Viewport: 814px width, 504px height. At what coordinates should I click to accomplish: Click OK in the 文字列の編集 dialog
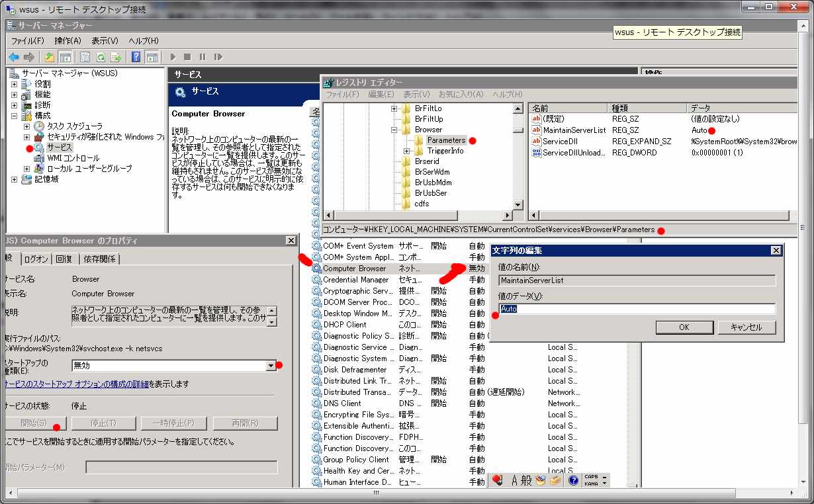pyautogui.click(x=684, y=327)
